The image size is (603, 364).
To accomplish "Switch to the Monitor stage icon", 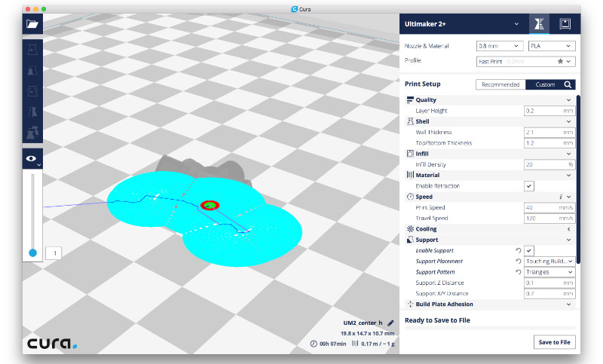I will (x=565, y=24).
